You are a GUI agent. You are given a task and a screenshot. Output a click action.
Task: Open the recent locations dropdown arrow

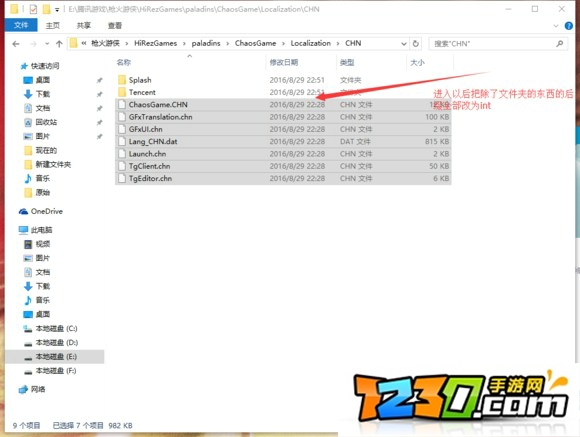[47, 44]
